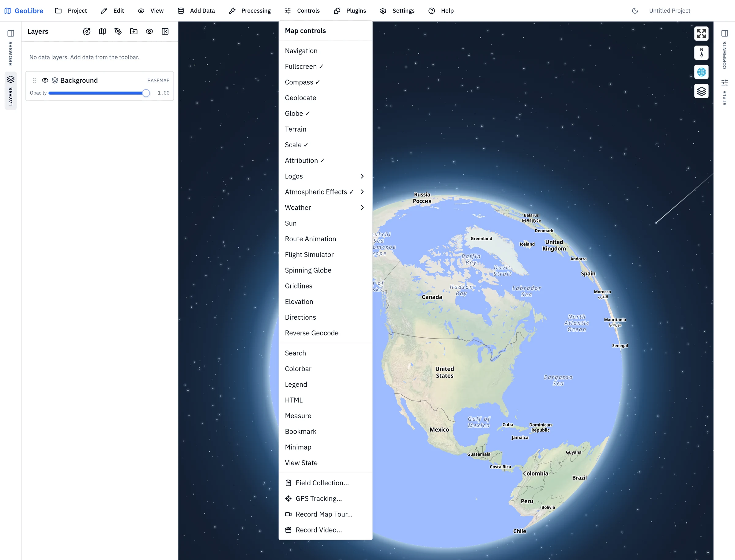Click the Untitled Project name field

669,11
